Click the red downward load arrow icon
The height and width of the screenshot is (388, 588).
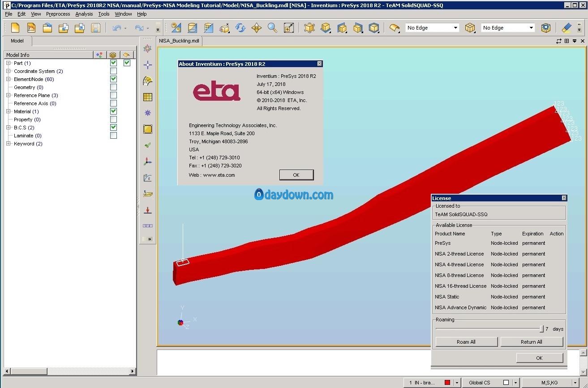pos(148,210)
